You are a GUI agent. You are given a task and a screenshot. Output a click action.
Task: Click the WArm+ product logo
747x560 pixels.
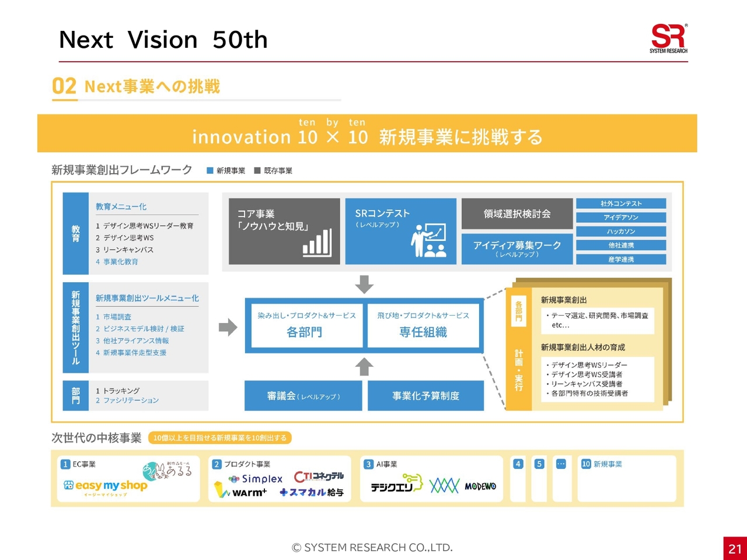click(240, 492)
